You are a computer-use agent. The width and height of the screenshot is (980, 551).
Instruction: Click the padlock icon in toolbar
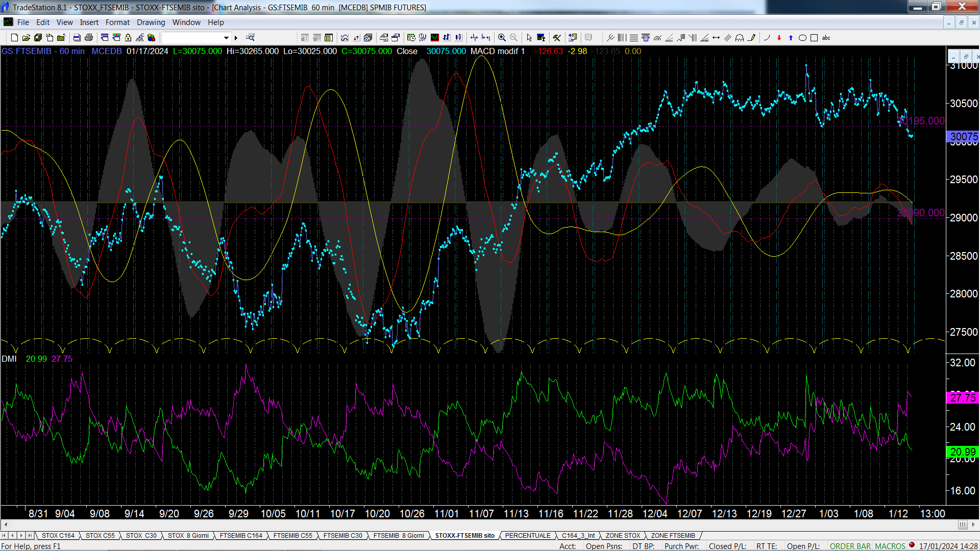(x=128, y=38)
